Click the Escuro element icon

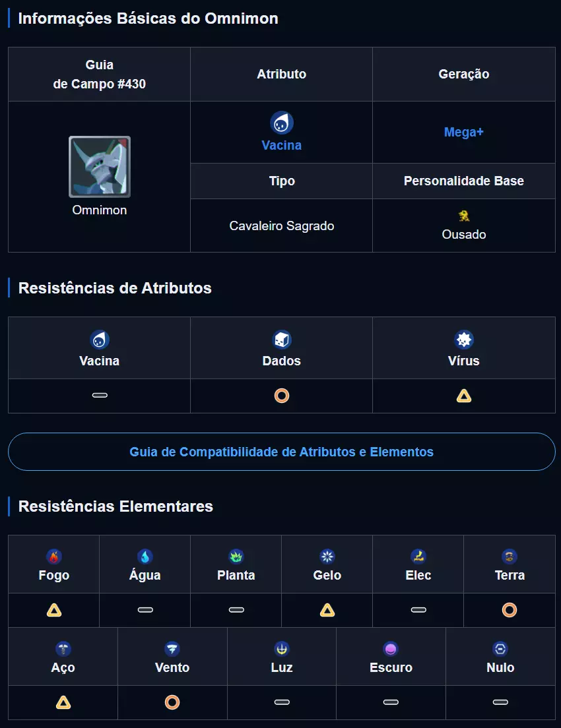(x=391, y=649)
